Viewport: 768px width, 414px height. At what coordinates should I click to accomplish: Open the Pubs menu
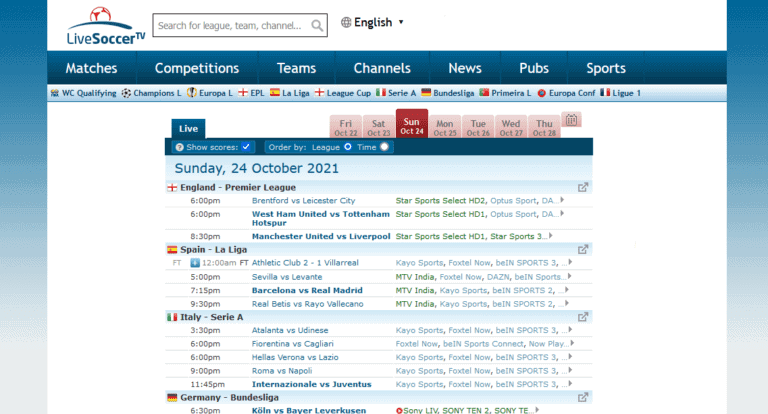coord(534,68)
